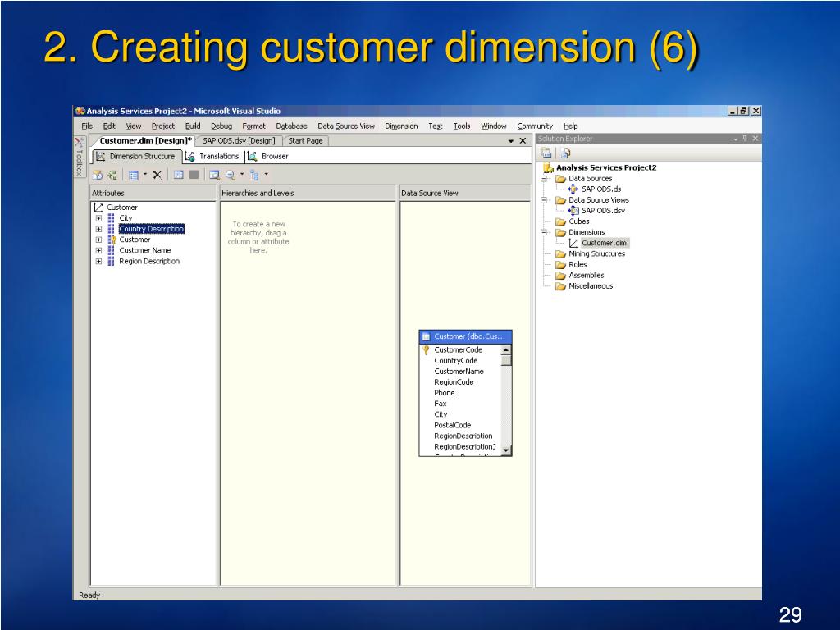This screenshot has height=630, width=840.
Task: Expand the City attribute node
Action: [98, 218]
